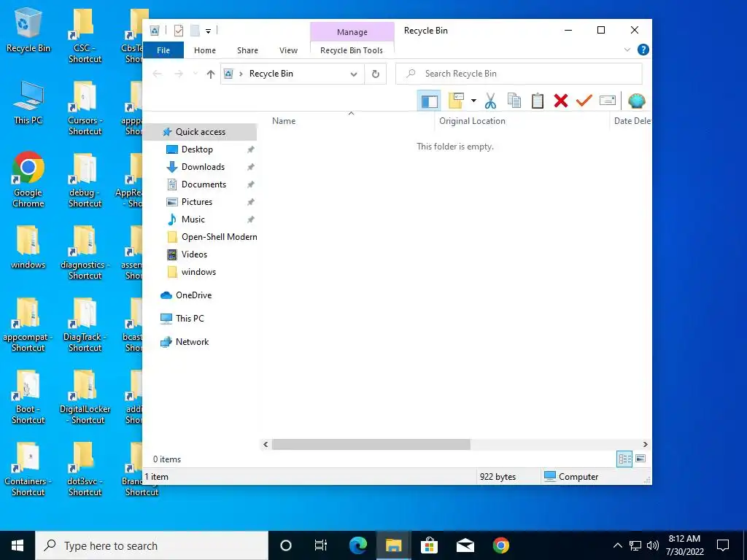Open Task View on the taskbar
The height and width of the screenshot is (560, 747).
321,545
